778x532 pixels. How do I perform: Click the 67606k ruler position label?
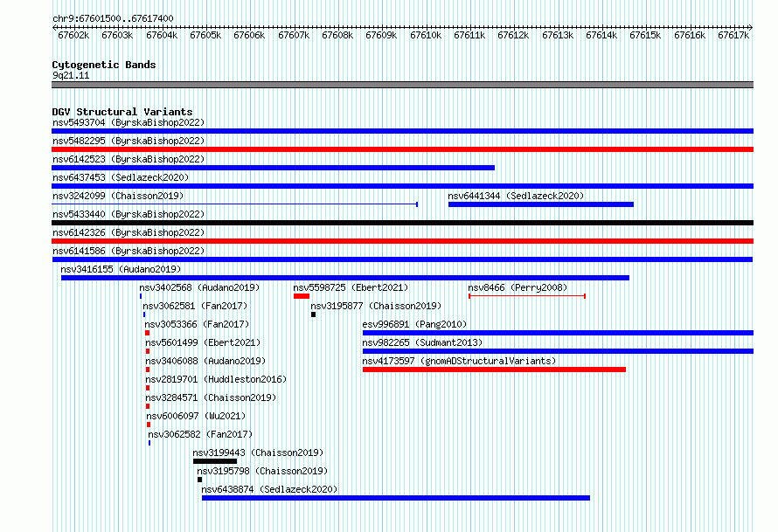[x=249, y=36]
